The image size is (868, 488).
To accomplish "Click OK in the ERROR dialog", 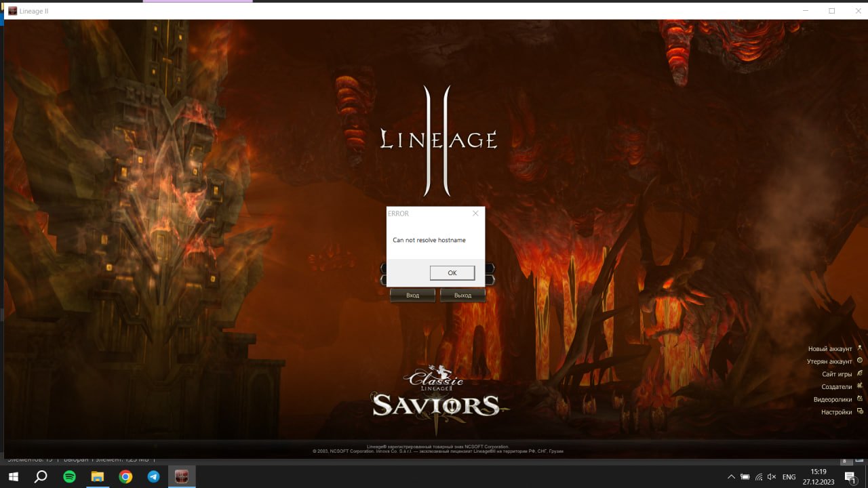I will click(452, 272).
